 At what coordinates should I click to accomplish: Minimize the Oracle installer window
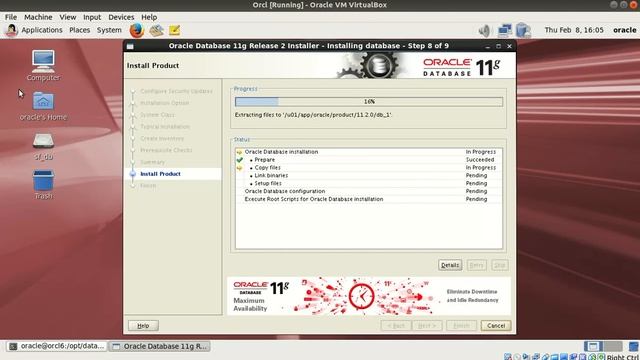(x=488, y=46)
